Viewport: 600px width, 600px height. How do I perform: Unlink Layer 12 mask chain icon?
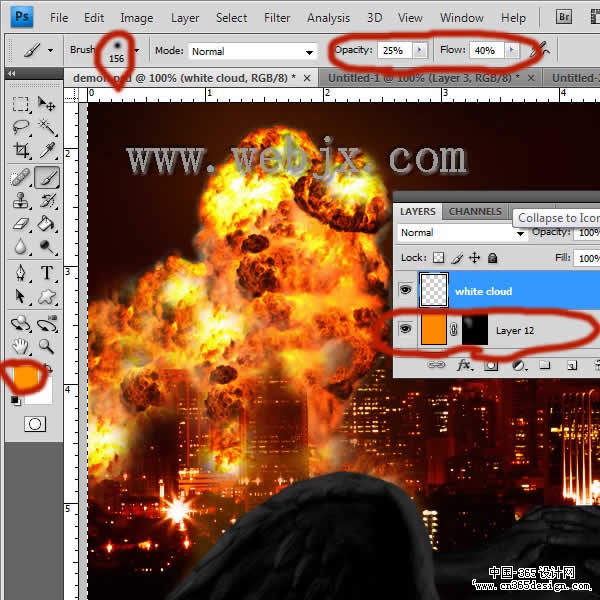click(x=453, y=329)
